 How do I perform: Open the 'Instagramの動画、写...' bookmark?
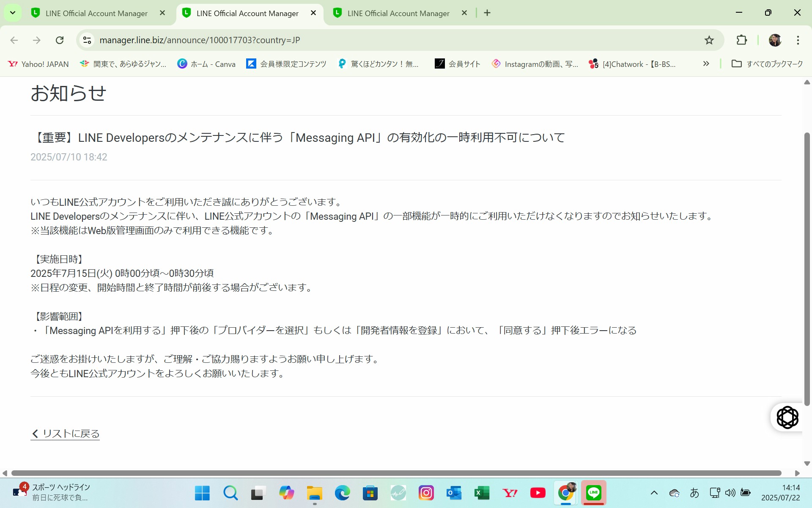535,64
